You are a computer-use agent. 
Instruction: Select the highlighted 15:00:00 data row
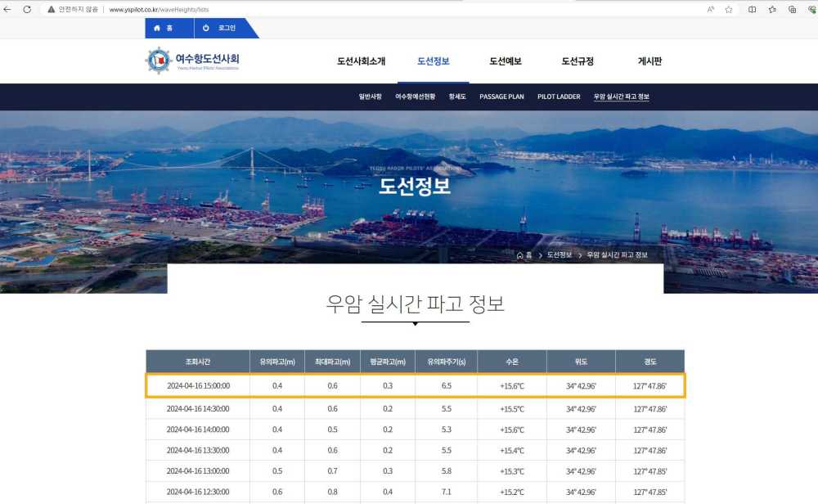pos(409,387)
